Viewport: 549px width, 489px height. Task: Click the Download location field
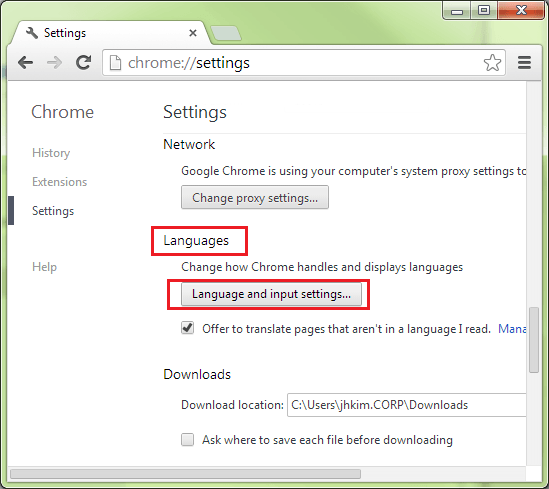point(406,405)
